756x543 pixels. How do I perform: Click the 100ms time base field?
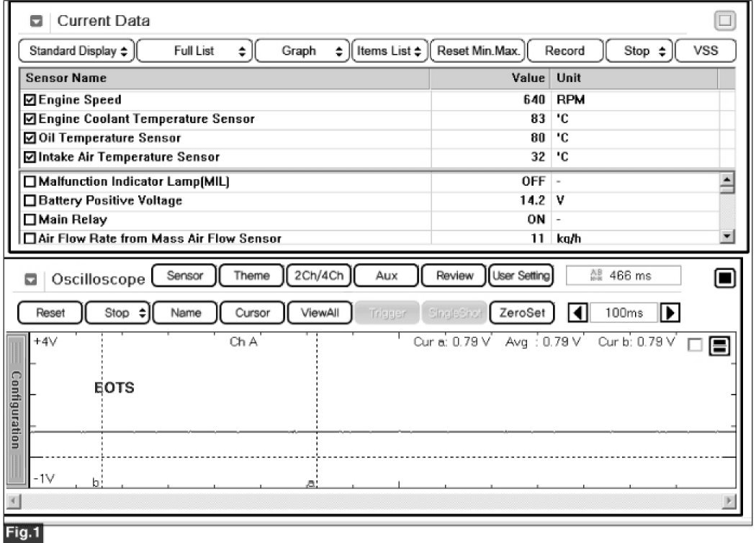tap(624, 313)
